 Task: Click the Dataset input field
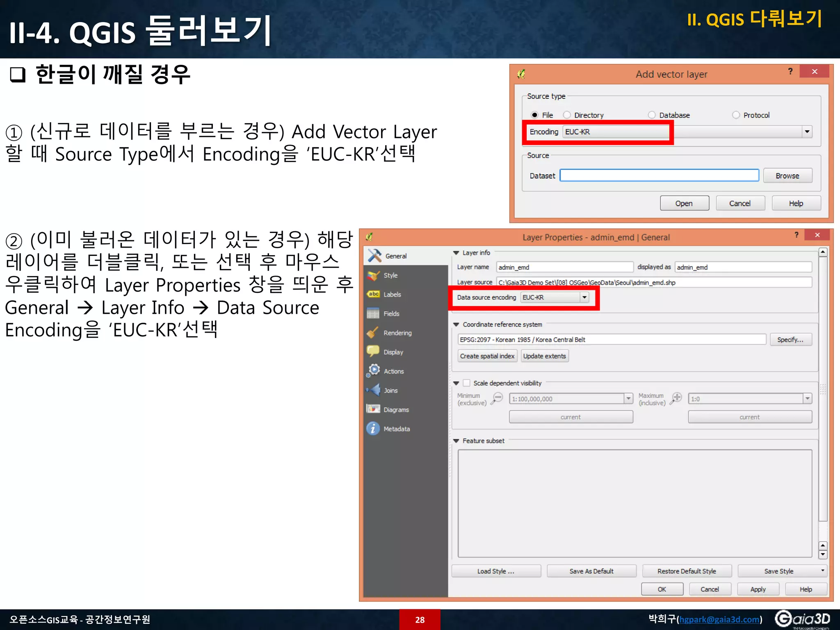pos(660,175)
